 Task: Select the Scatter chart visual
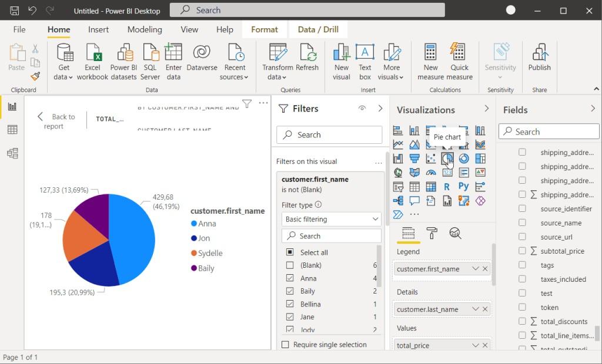[x=431, y=159]
